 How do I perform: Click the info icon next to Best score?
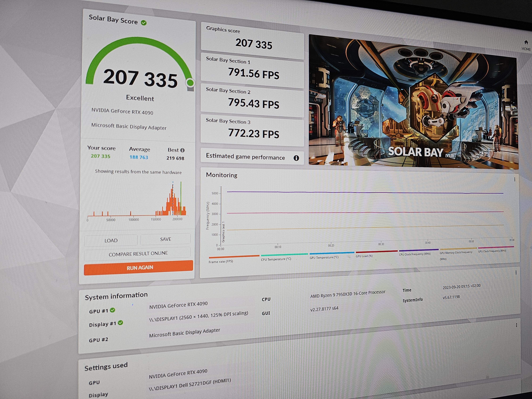click(x=183, y=150)
